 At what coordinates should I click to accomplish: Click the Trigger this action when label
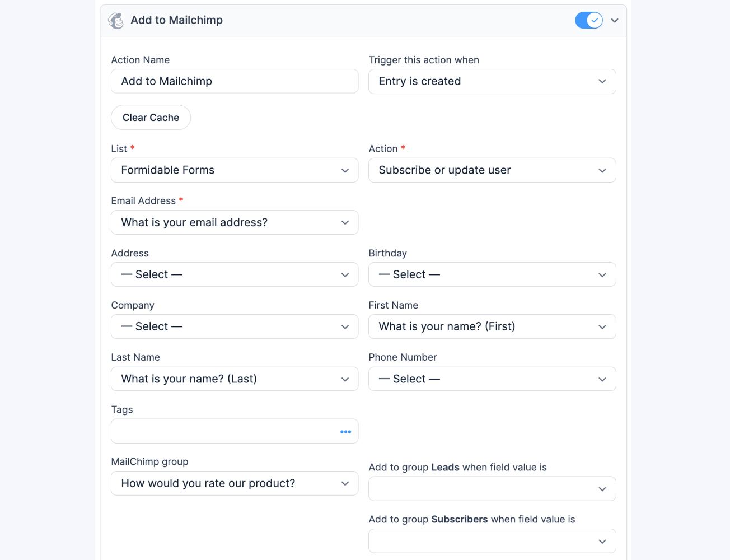[424, 60]
